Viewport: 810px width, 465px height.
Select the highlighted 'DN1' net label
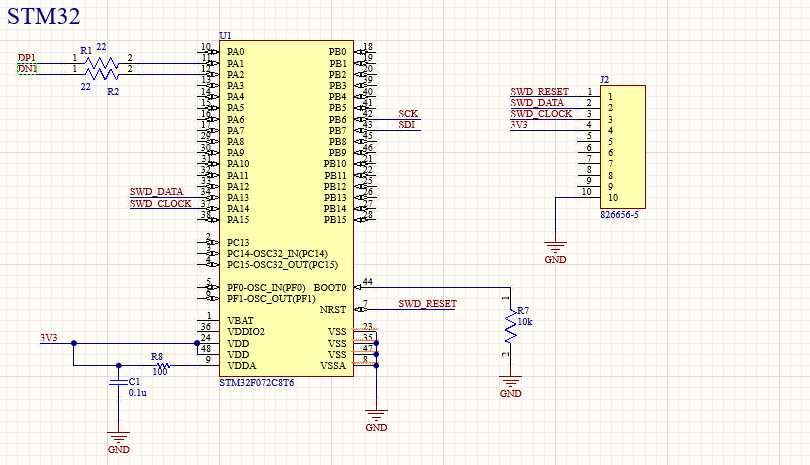pyautogui.click(x=27, y=69)
